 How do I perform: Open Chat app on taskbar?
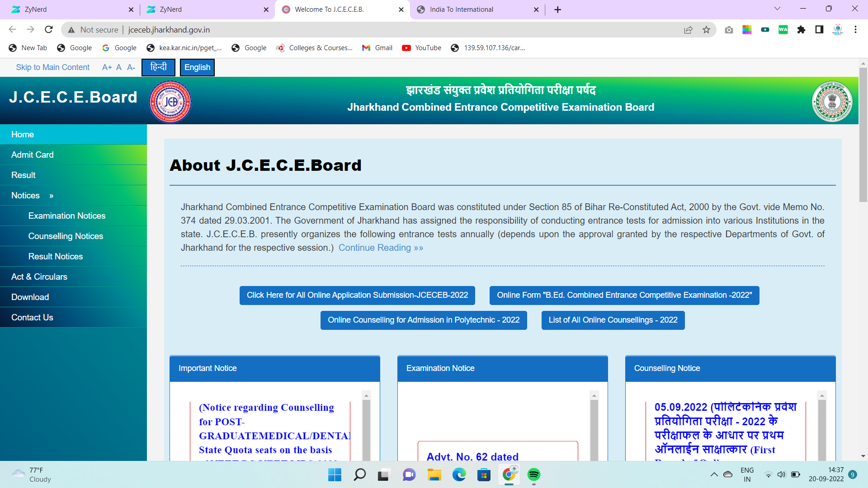(409, 474)
